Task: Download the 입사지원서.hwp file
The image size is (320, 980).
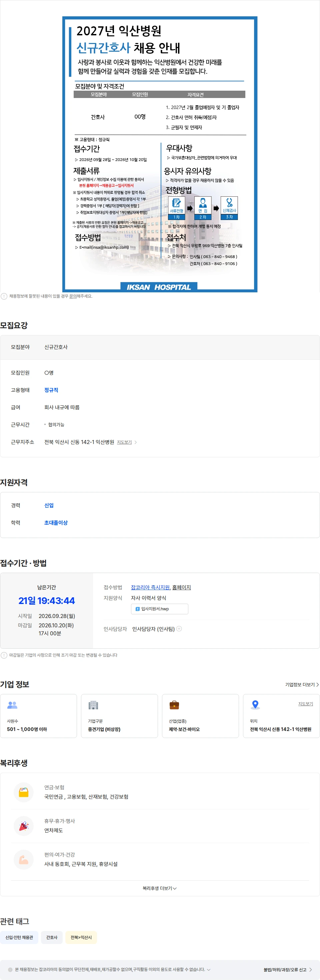Action: click(159, 609)
